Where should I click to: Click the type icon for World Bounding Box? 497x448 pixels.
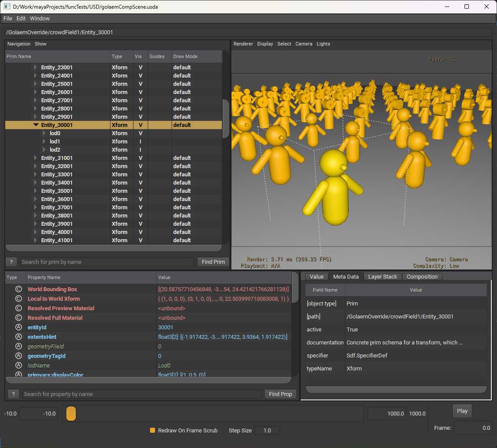coord(18,289)
